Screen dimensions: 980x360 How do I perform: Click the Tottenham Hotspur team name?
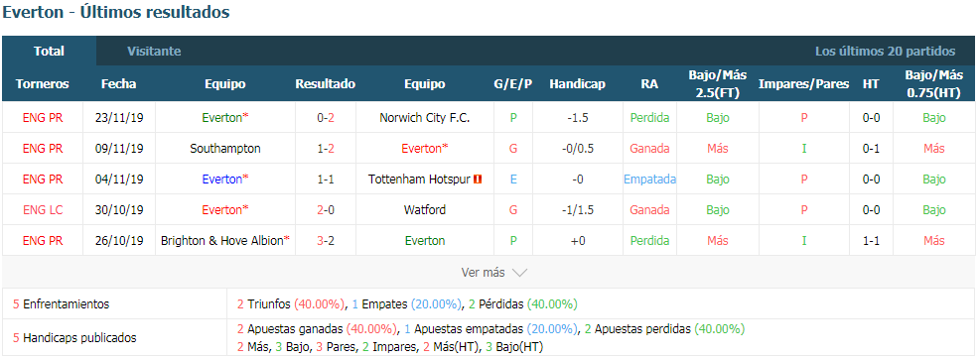tap(419, 180)
